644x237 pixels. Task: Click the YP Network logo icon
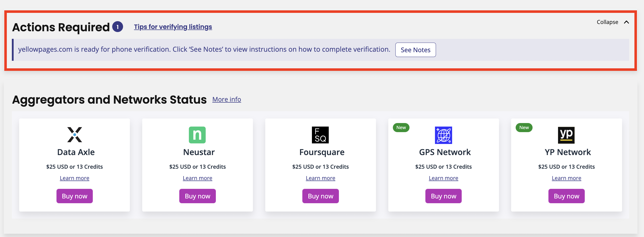(566, 135)
